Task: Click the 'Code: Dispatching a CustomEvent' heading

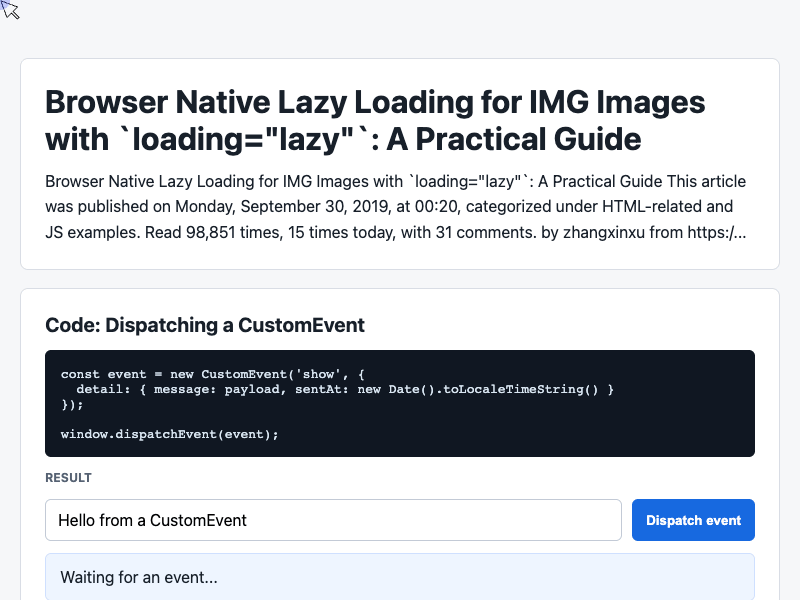Action: pos(205,325)
